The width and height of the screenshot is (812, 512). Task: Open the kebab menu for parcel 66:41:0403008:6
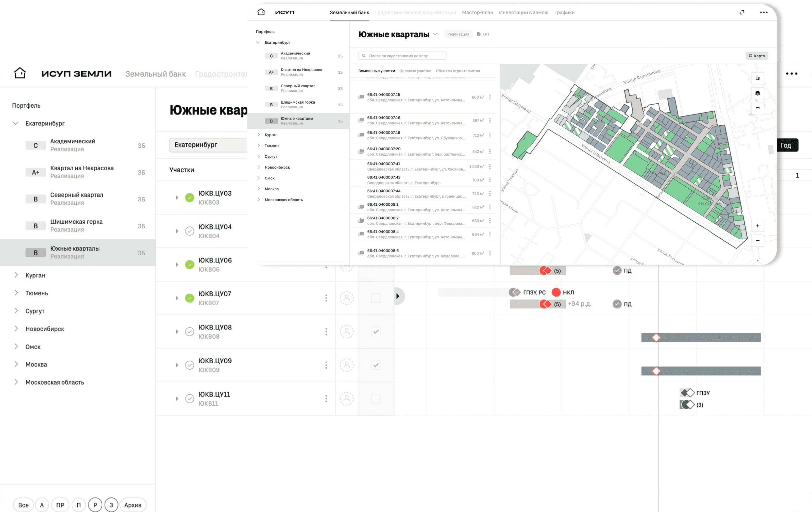point(490,253)
